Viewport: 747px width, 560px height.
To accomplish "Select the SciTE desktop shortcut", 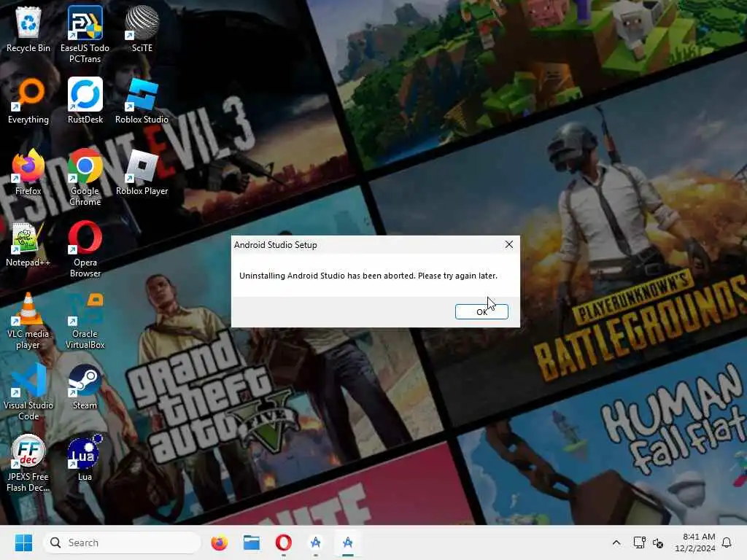I will pos(142,29).
